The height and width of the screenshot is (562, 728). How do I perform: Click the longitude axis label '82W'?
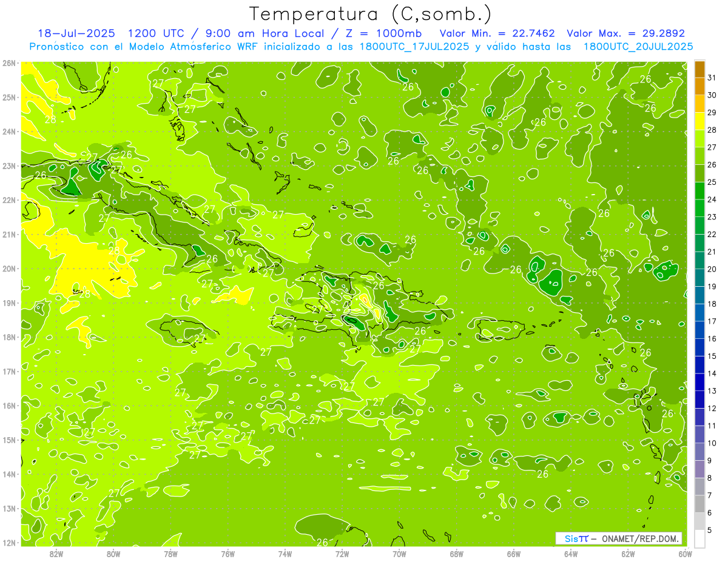(56, 554)
